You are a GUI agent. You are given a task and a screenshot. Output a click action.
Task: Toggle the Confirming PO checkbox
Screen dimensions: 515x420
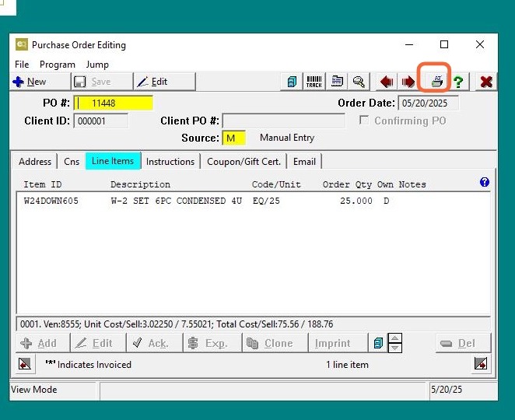(364, 120)
